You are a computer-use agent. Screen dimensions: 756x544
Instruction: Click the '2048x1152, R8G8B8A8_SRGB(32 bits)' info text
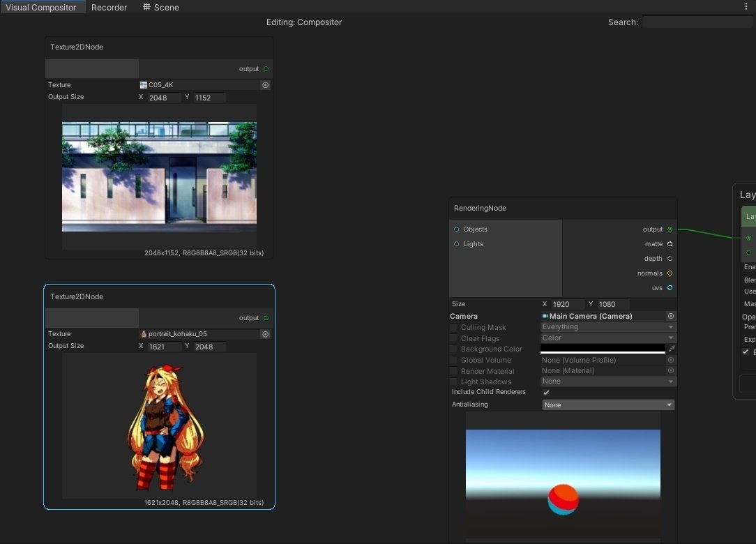204,252
